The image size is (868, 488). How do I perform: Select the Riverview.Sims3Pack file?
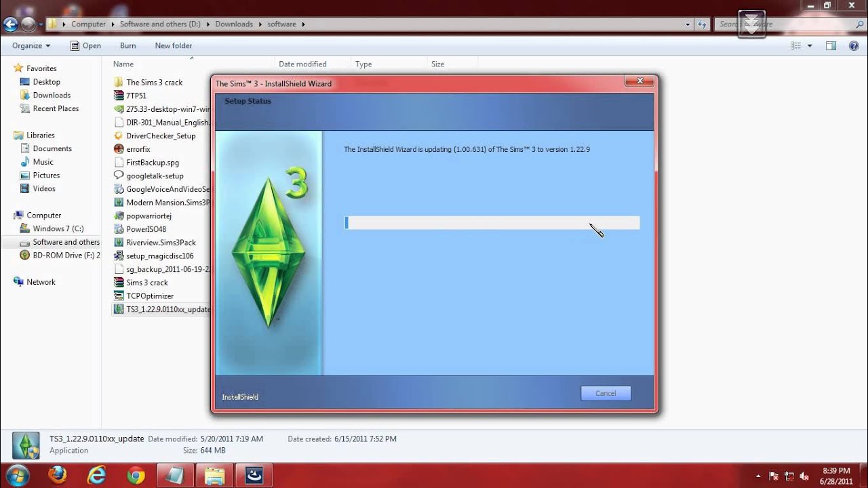[x=161, y=242]
